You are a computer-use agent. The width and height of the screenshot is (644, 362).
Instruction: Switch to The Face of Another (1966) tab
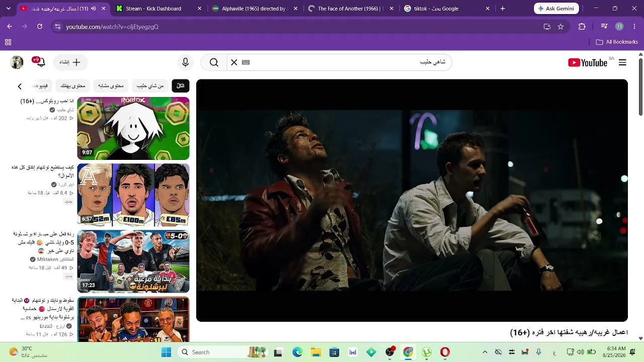(x=350, y=9)
